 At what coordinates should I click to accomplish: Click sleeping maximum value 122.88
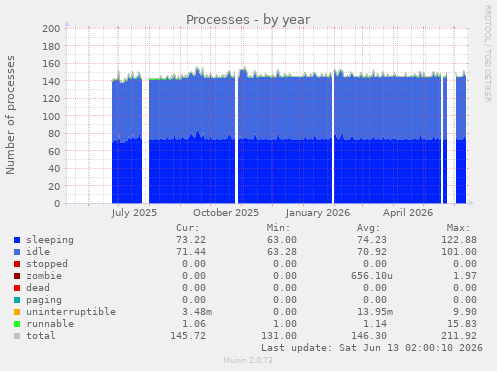[459, 240]
